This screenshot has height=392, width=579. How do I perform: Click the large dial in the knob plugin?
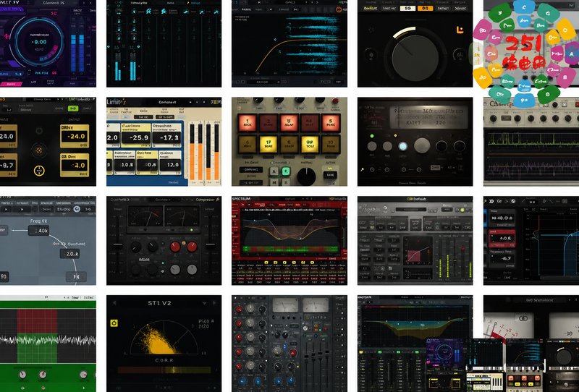[x=415, y=57]
